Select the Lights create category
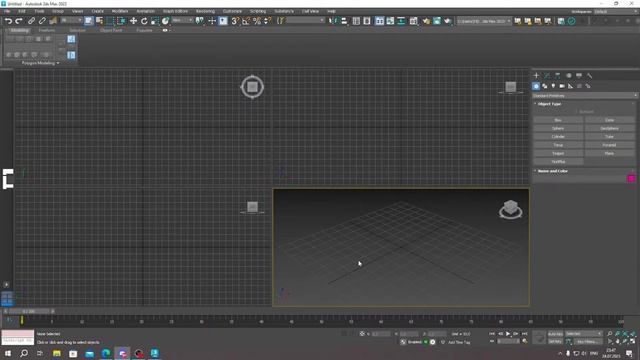 [553, 86]
